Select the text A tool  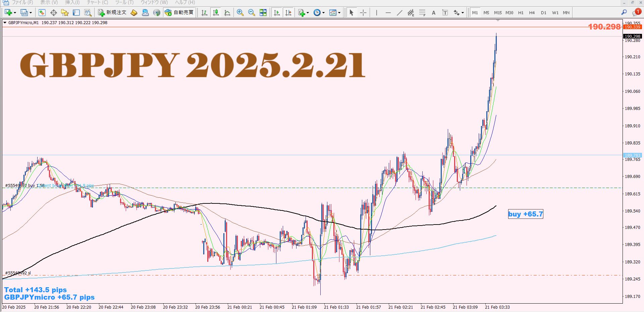(434, 13)
